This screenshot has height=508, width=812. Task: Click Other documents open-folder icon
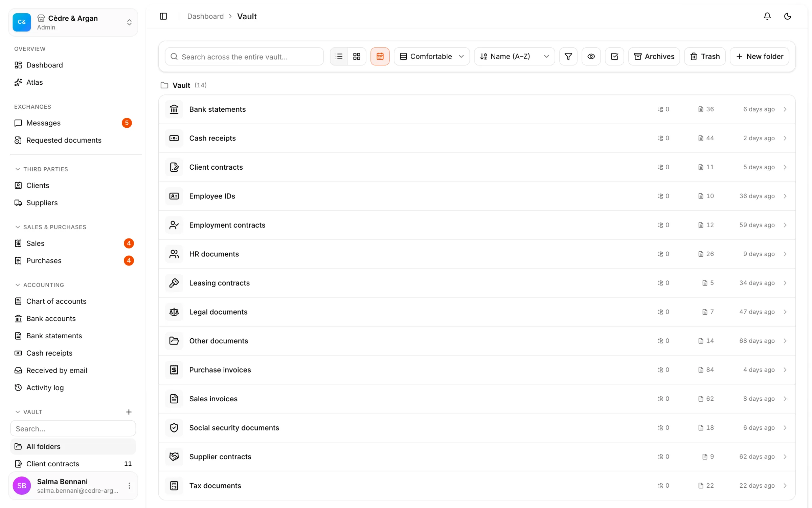[174, 341]
